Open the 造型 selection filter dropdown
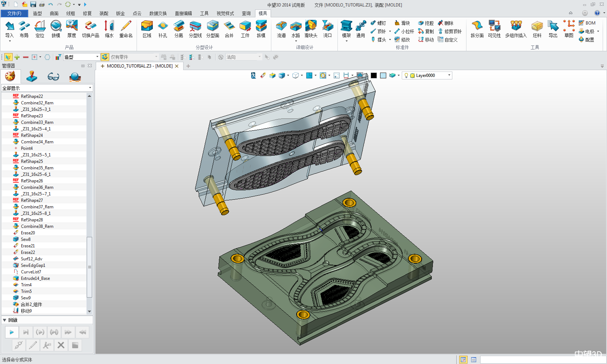Image resolution: width=607 pixels, height=364 pixels. tap(97, 57)
